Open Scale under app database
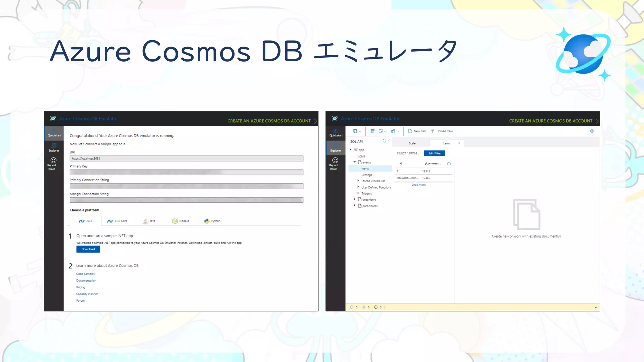This screenshot has height=362, width=644. click(x=361, y=156)
